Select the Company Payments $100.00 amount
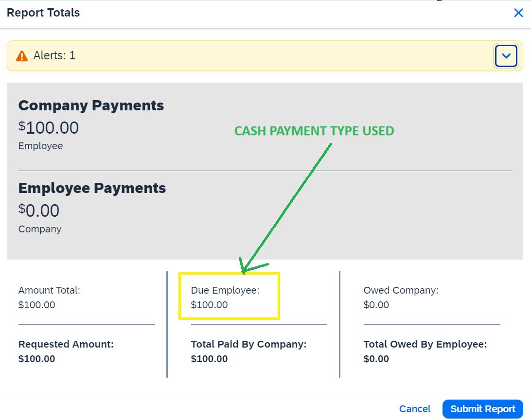This screenshot has height=420, width=531. pos(49,128)
